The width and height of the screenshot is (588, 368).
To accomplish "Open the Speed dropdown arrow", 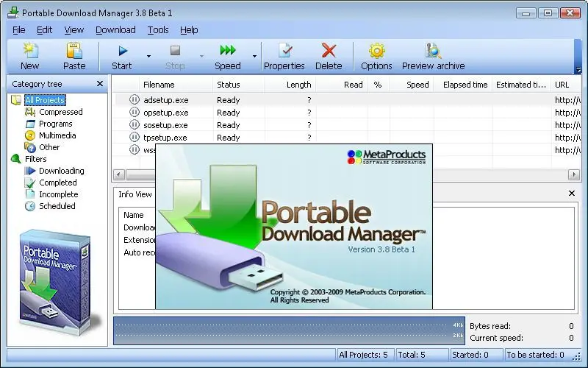I will tap(254, 57).
